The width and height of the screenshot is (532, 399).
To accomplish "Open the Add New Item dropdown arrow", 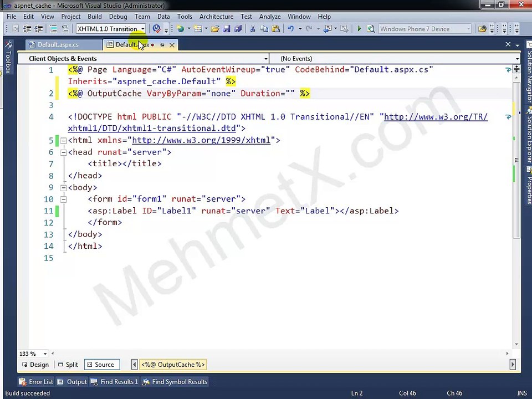I will (x=206, y=29).
